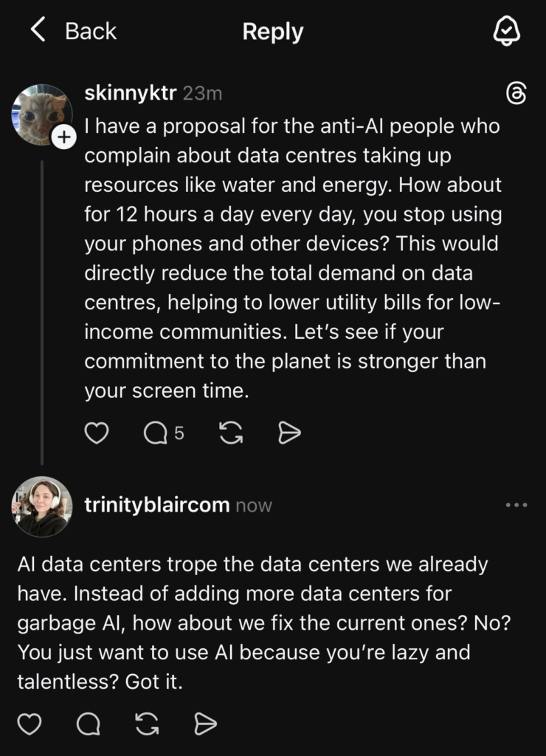Navigate back using the left chevron icon
The image size is (546, 756).
(x=36, y=30)
